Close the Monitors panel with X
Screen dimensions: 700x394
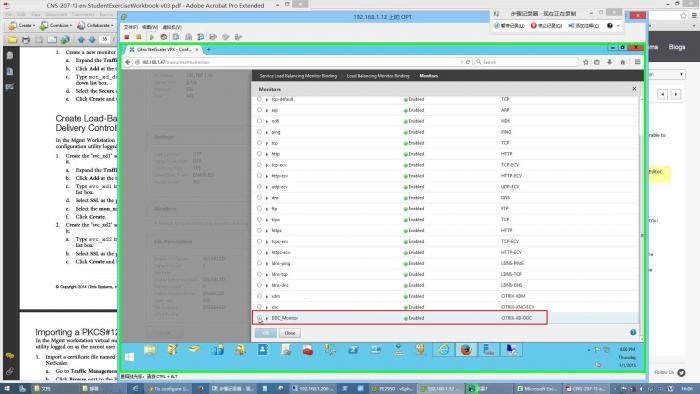point(634,89)
